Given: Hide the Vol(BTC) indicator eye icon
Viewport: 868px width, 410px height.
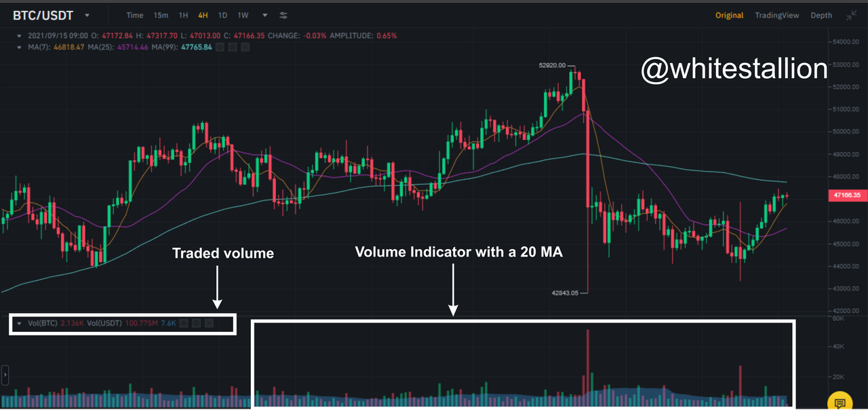Looking at the screenshot, I should (185, 324).
